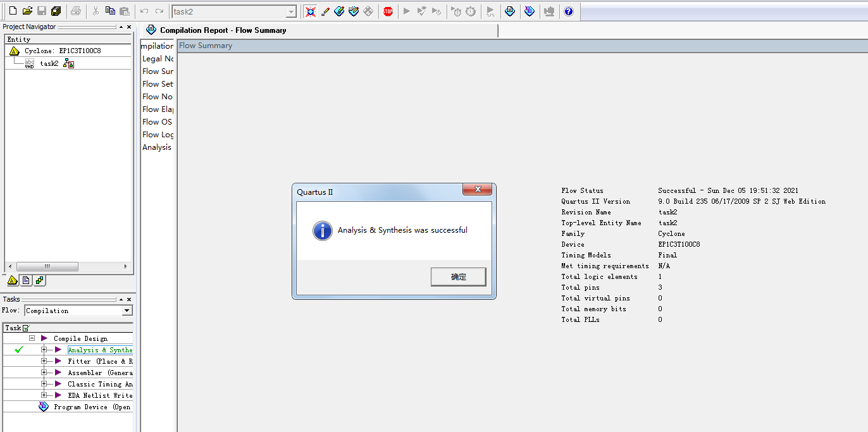Open a file with the folder icon
This screenshot has height=432, width=868.
point(27,11)
